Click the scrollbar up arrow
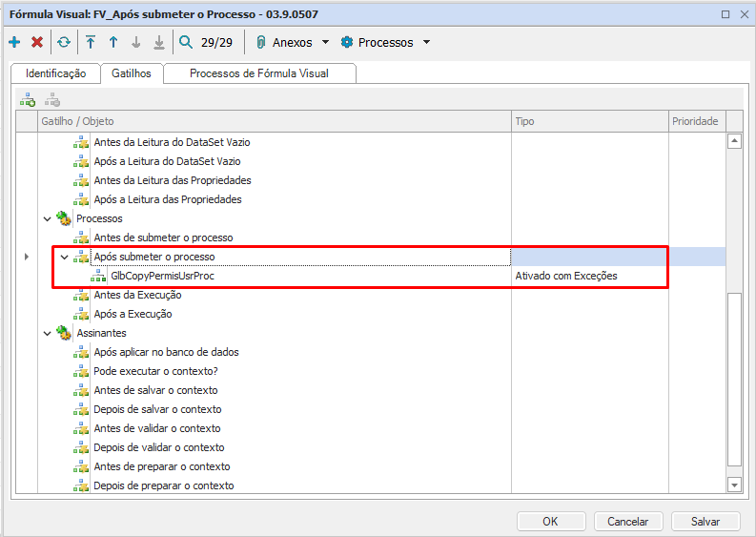Viewport: 756px width, 537px height. click(734, 141)
